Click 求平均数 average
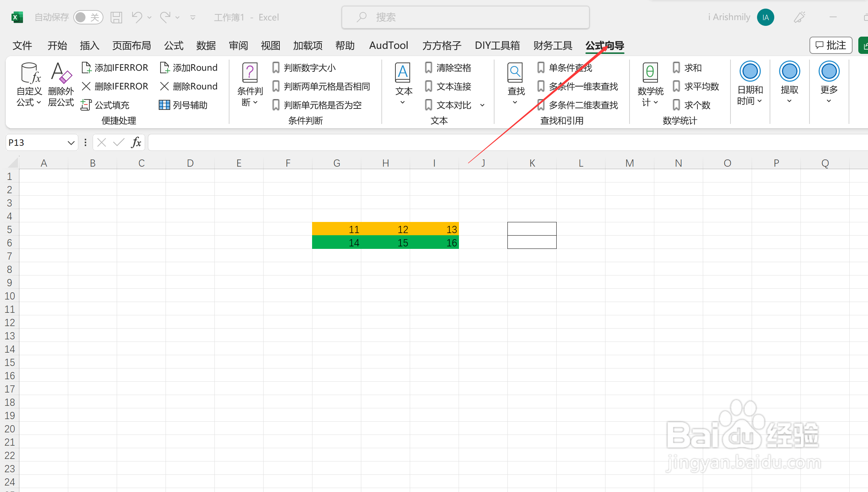The image size is (868, 492). (x=696, y=86)
